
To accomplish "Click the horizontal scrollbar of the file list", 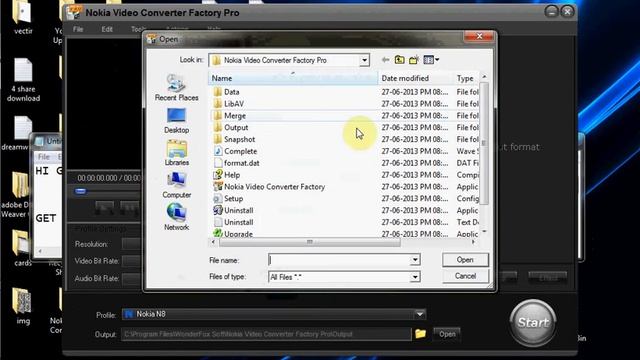I will point(309,242).
